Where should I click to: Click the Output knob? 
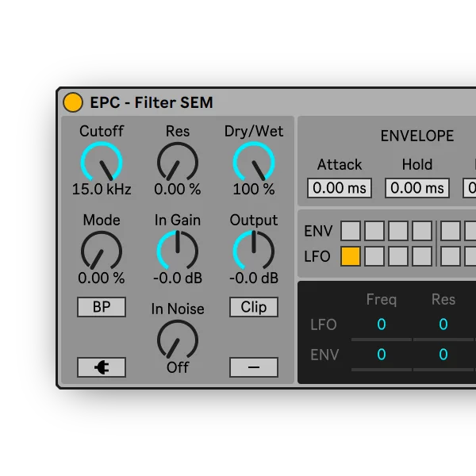254,251
